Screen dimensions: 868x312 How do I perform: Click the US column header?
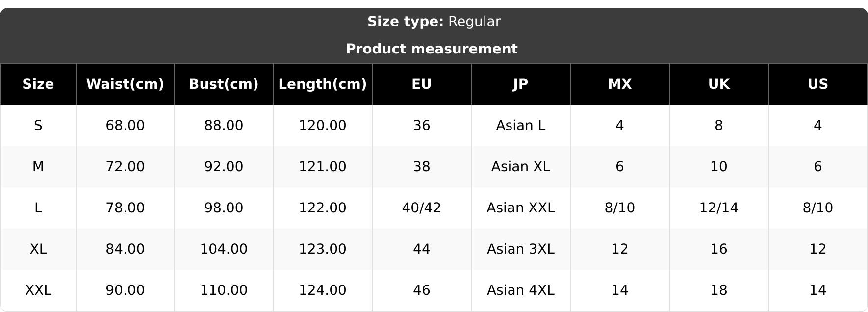(x=818, y=84)
